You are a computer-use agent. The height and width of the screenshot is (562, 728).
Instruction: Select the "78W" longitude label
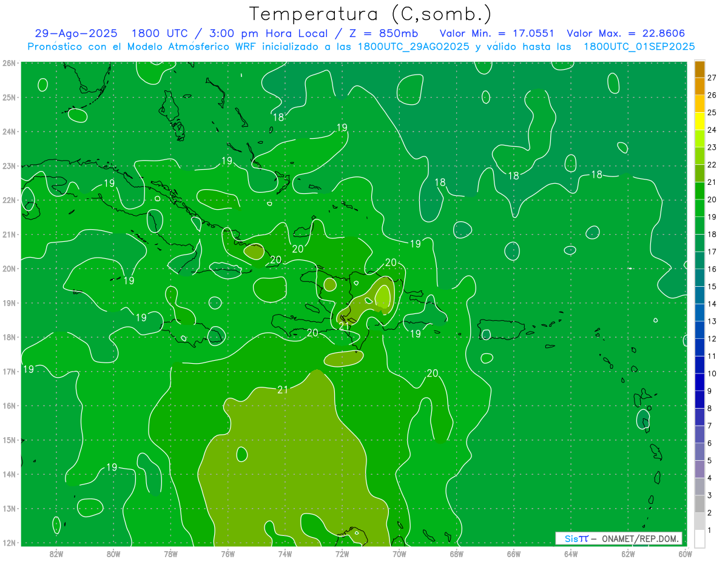[170, 553]
